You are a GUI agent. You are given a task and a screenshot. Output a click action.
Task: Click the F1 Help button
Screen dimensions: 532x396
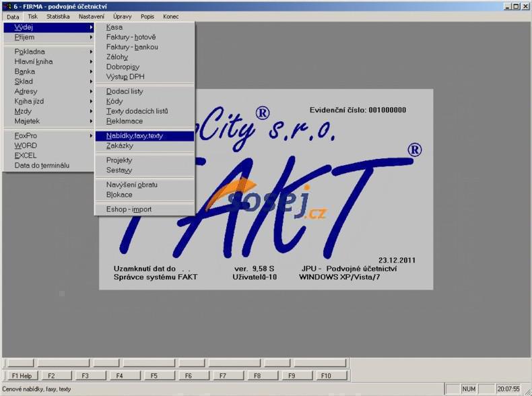(x=22, y=376)
